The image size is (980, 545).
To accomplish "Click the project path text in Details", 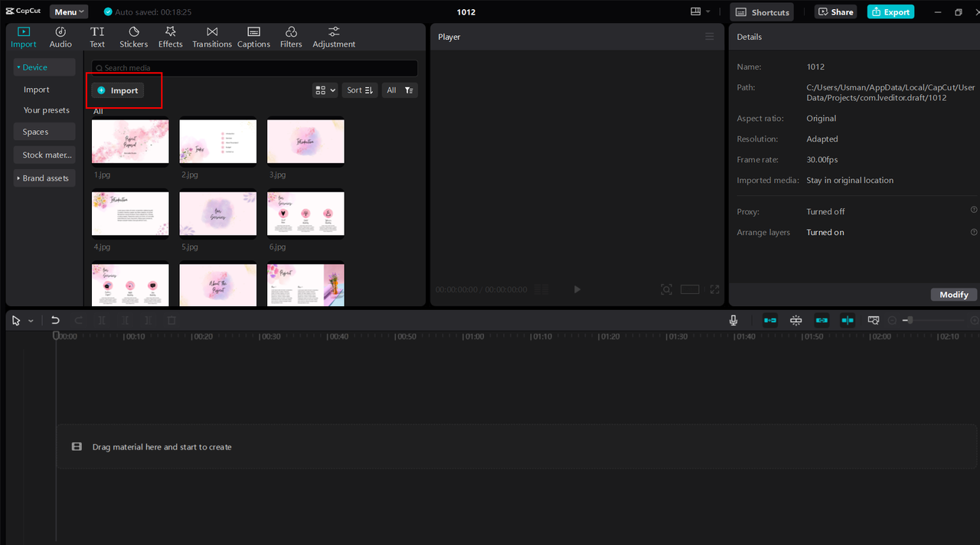I will 890,93.
